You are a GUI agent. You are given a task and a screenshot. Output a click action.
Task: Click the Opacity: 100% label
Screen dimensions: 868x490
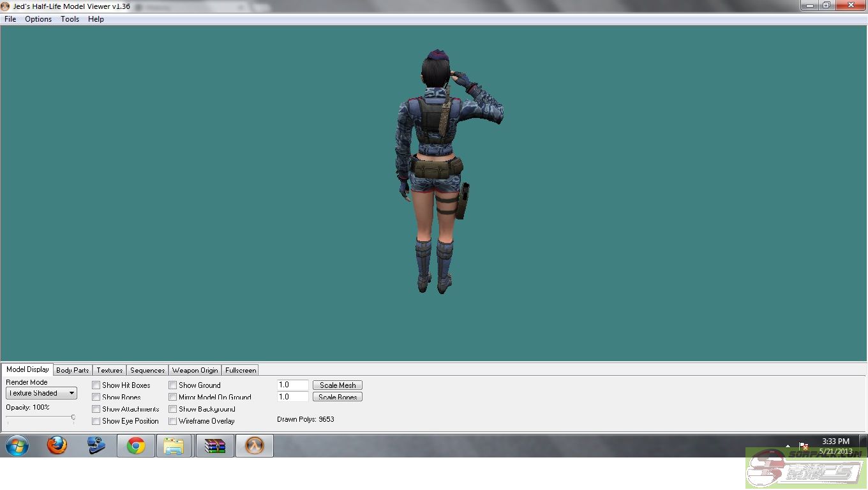pyautogui.click(x=27, y=407)
